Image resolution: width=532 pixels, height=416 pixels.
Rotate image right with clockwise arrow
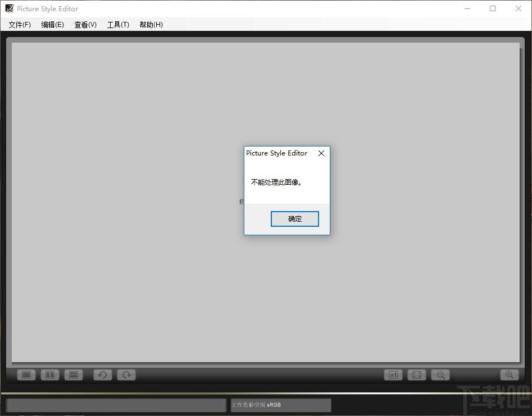(x=126, y=374)
